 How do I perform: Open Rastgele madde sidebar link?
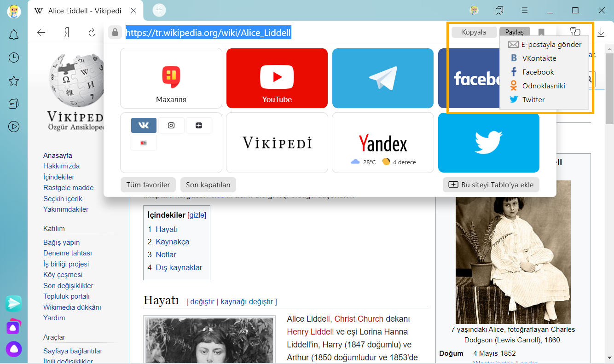pyautogui.click(x=68, y=188)
